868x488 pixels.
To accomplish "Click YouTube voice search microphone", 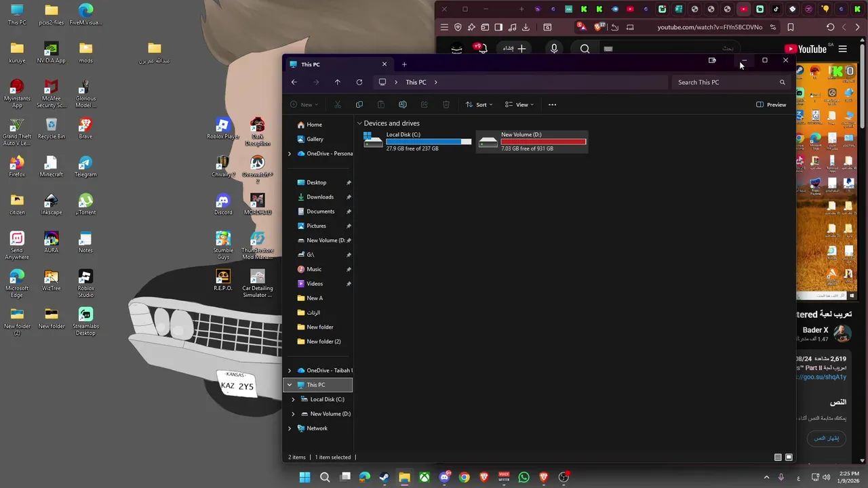I will (x=554, y=49).
